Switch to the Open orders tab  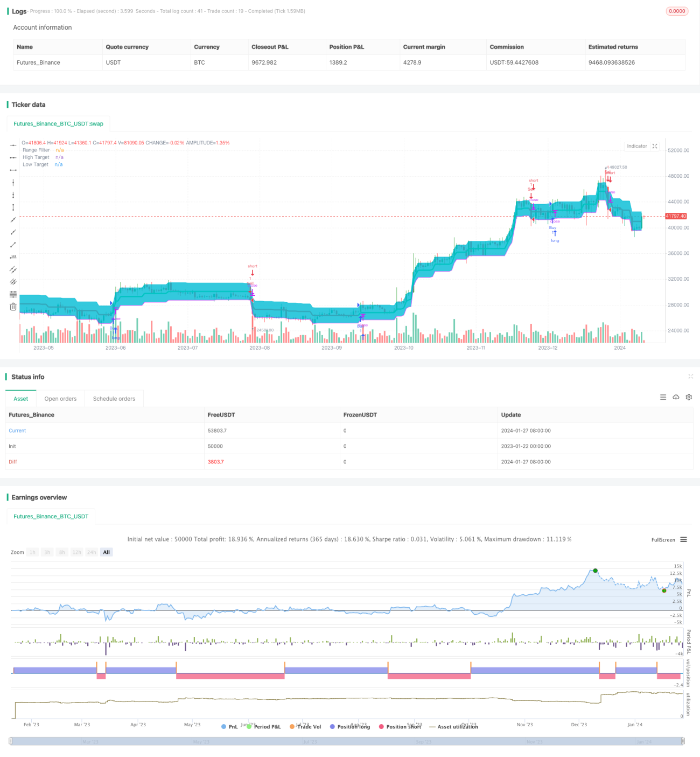[x=60, y=399]
